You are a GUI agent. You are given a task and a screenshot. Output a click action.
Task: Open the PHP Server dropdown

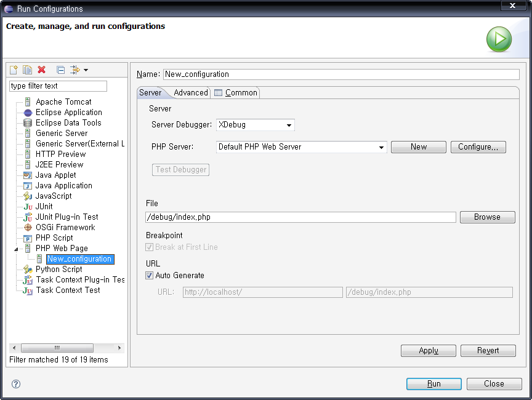coord(301,147)
